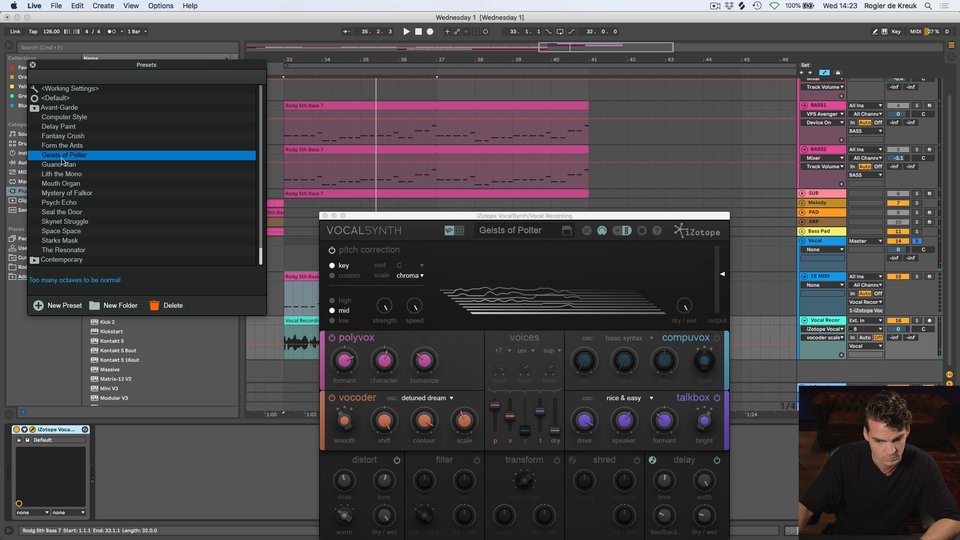Open the chroma scale dropdown
The height and width of the screenshot is (540, 960).
click(410, 276)
